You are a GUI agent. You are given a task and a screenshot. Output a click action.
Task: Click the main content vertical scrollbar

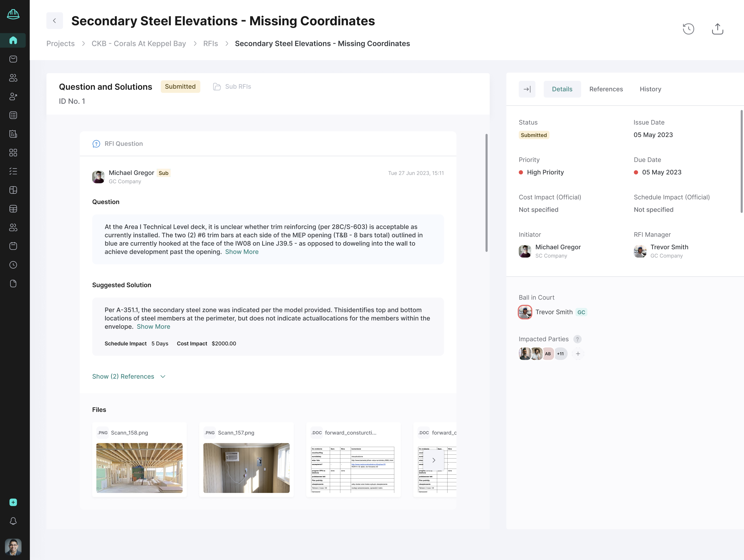click(x=486, y=192)
